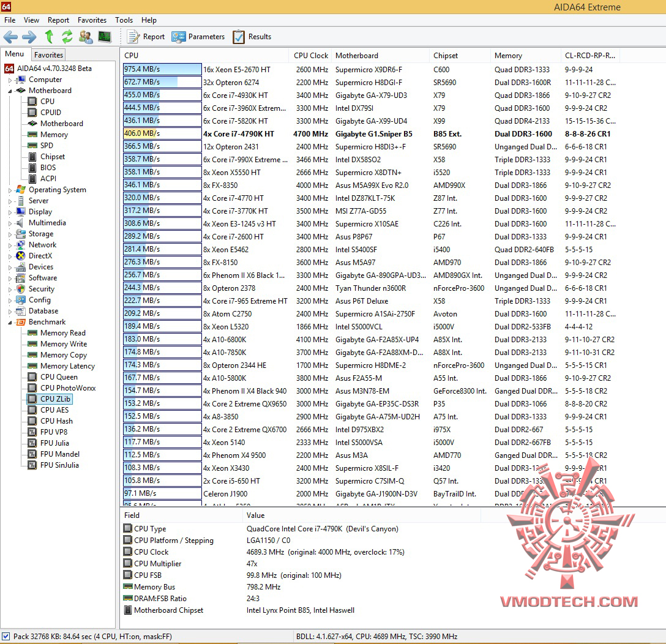Go forward with the right arrow icon
The width and height of the screenshot is (666, 644).
coord(29,37)
